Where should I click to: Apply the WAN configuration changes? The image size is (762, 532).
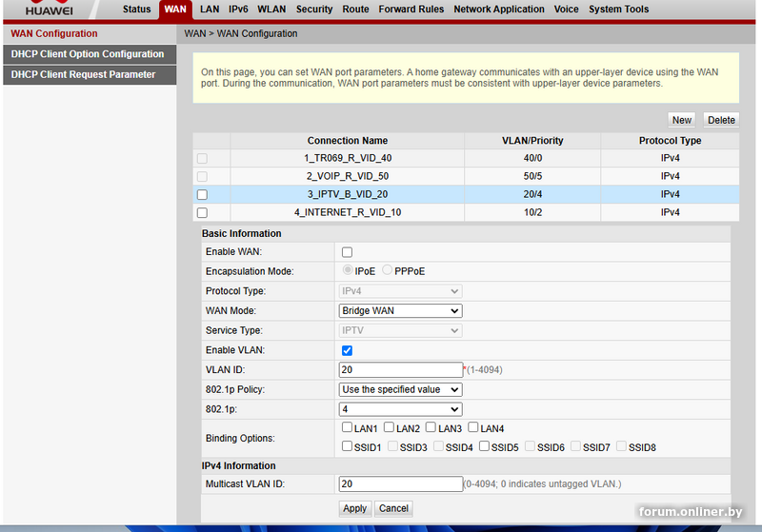tap(354, 508)
